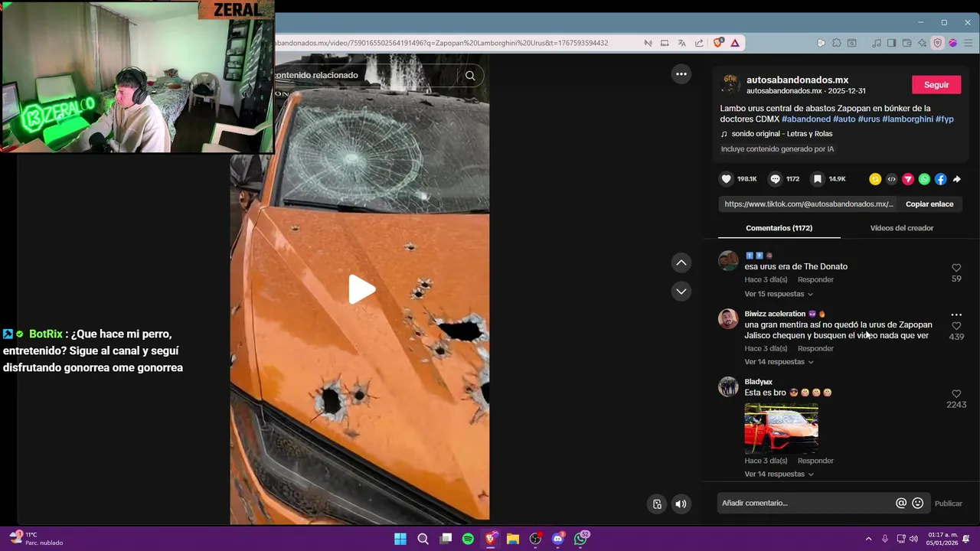
Task: Like the video with the heart icon
Action: (727, 179)
